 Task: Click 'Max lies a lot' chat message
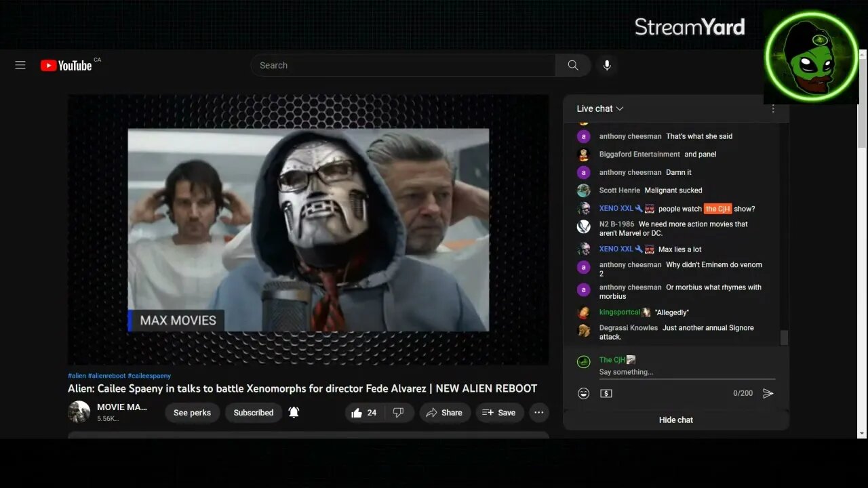(679, 249)
